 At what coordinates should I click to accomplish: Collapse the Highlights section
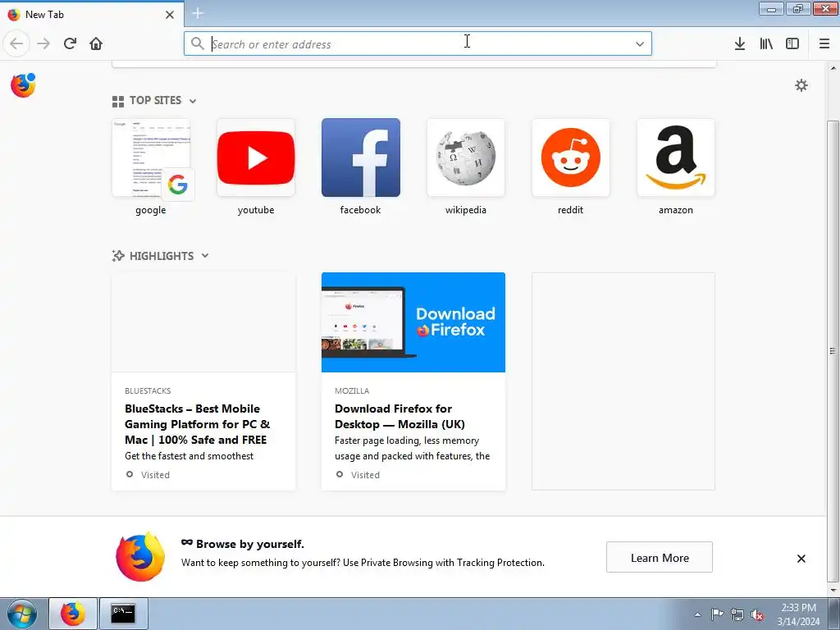pos(205,256)
